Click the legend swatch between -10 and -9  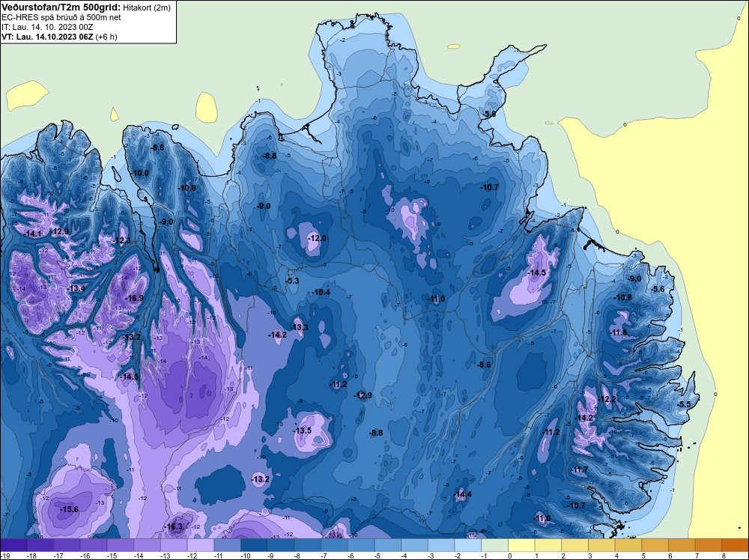click(x=254, y=544)
